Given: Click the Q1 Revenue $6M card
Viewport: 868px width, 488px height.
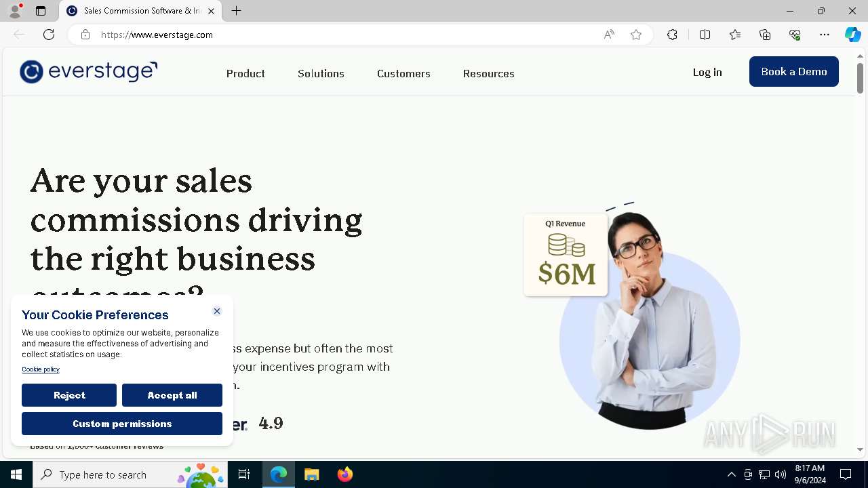Looking at the screenshot, I should coord(566,255).
